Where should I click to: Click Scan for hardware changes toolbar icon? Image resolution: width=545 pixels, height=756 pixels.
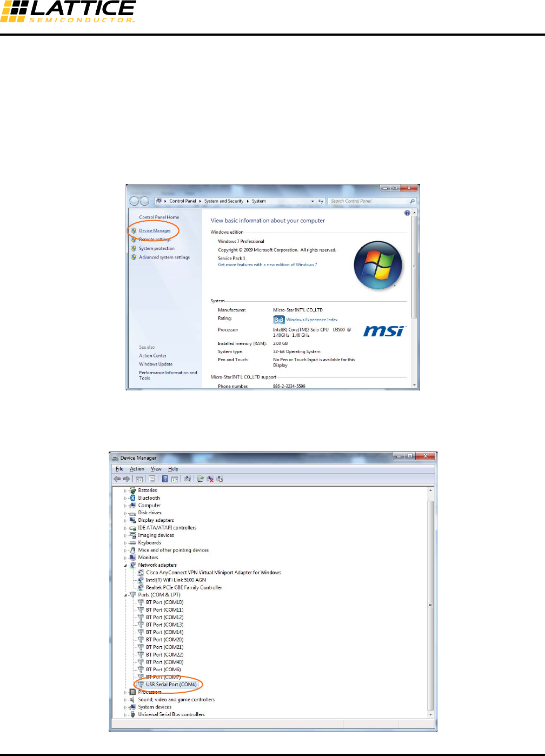tap(188, 479)
